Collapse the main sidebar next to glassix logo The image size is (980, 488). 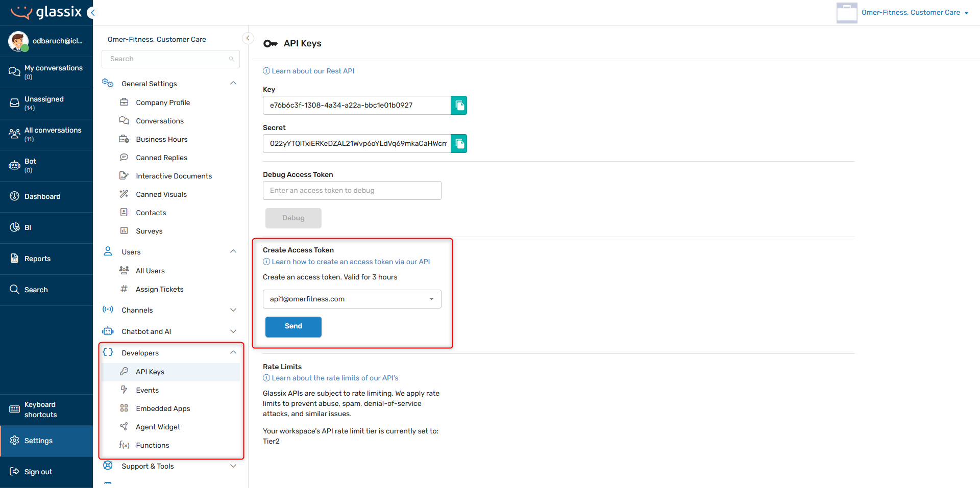[91, 12]
